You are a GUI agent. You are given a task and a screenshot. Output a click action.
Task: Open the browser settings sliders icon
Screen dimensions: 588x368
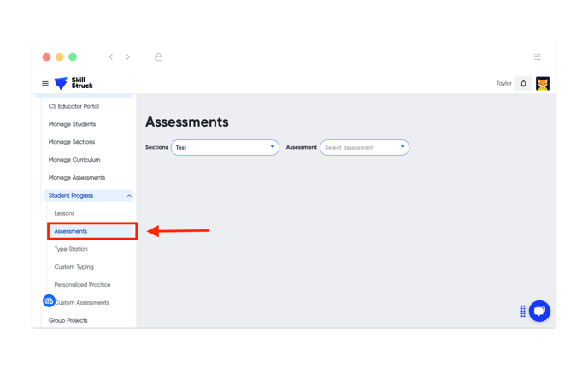tap(538, 57)
